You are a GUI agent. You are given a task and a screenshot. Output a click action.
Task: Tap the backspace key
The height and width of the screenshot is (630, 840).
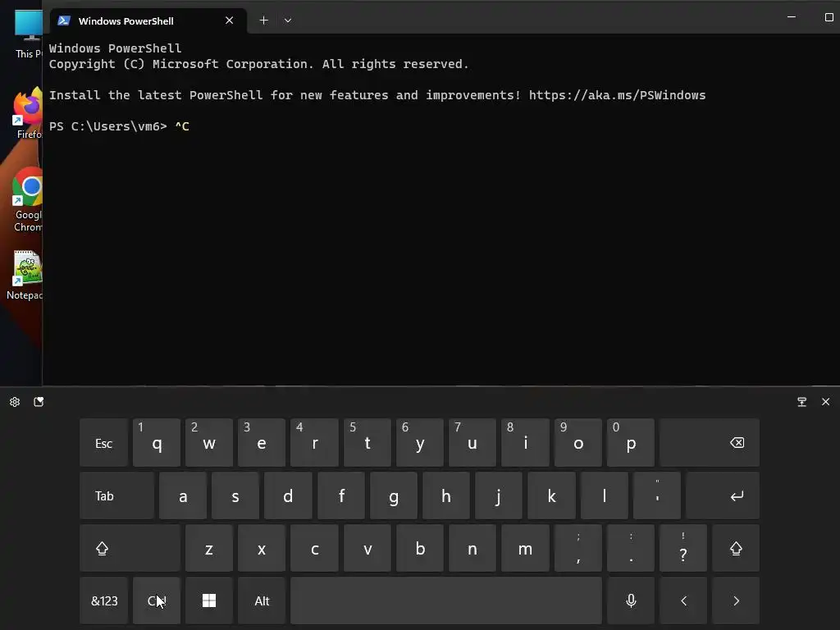pos(710,442)
